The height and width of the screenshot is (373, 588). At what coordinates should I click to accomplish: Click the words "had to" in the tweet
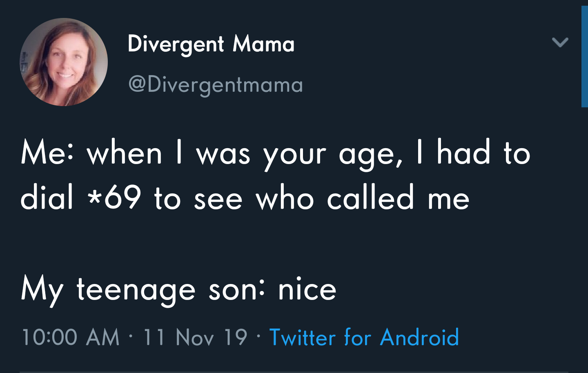483,154
